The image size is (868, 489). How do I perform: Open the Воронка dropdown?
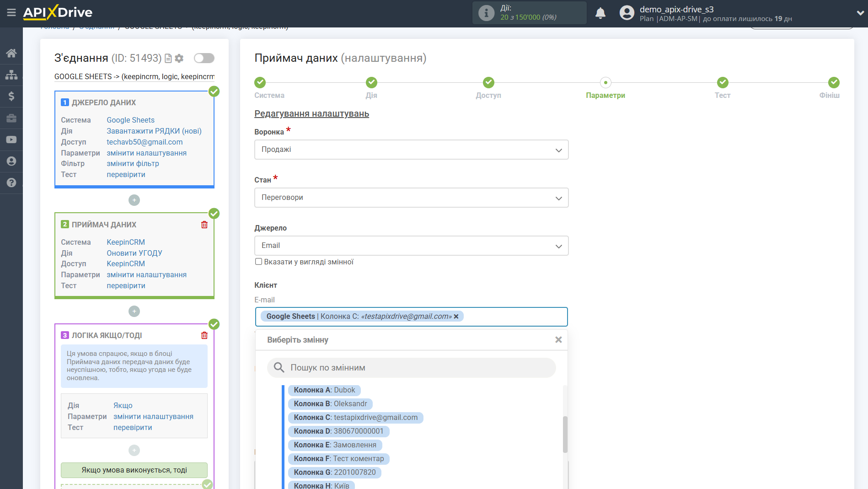point(411,150)
